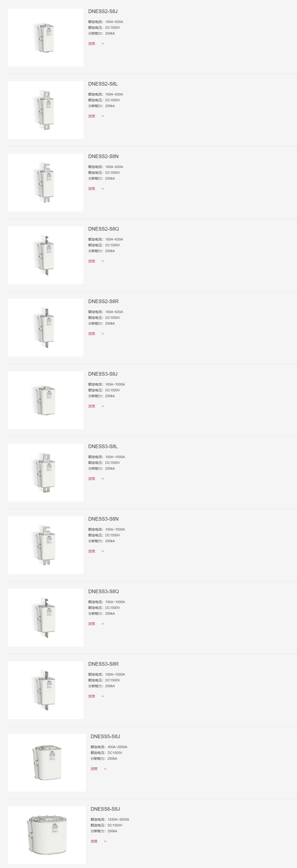Viewport: 297px width, 868px height.
Task: Open the DNESS2-S8Q product title
Action: pos(104,229)
